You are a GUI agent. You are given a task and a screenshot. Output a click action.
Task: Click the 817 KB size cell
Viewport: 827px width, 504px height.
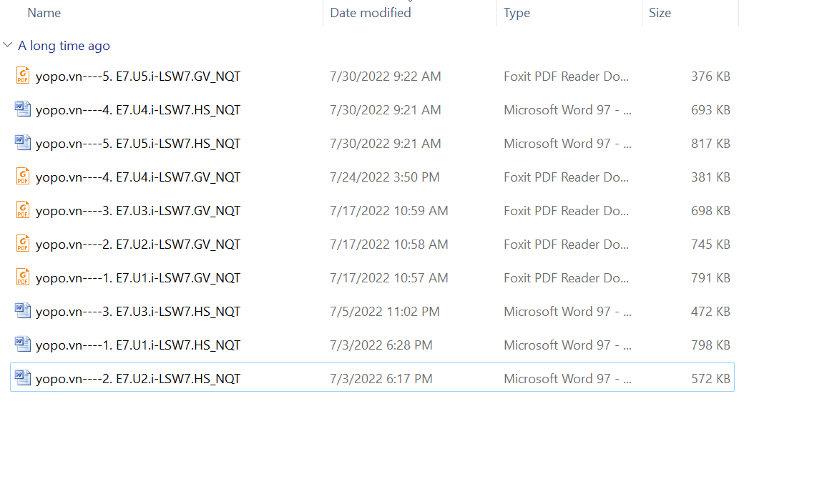click(x=710, y=144)
